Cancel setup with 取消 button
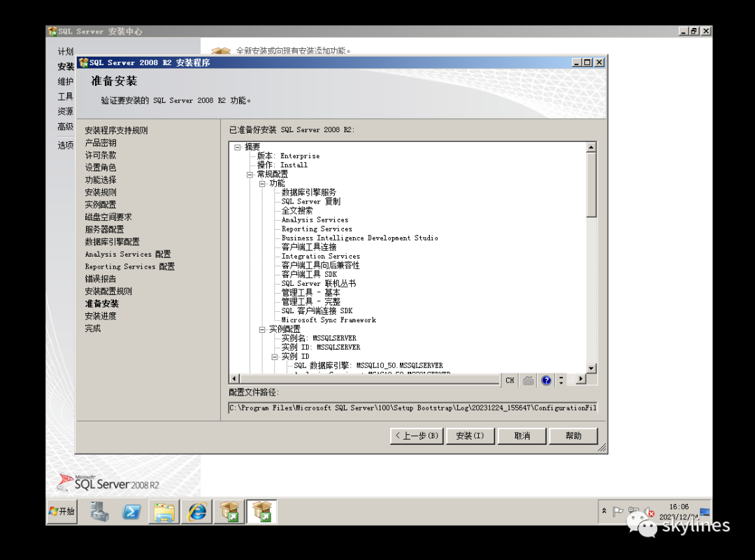 [x=522, y=436]
